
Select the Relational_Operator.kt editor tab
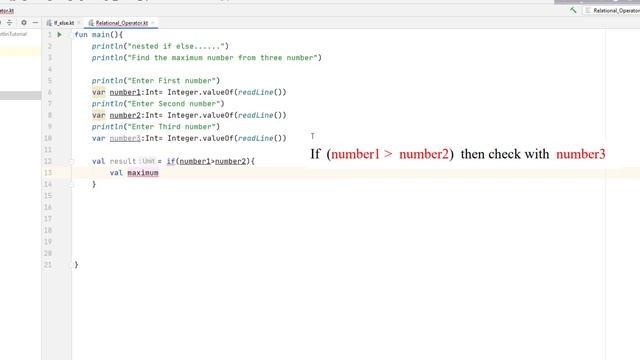(121, 23)
